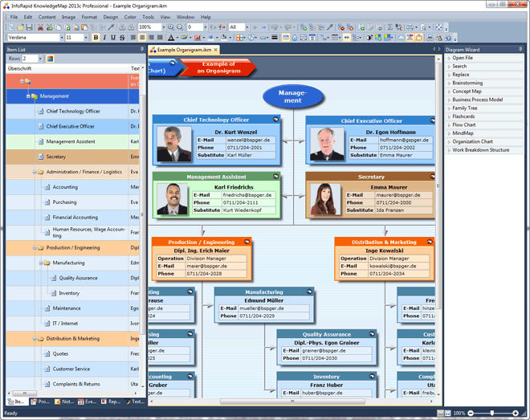Click the diagram horizontal scrollbar
The width and height of the screenshot is (530, 420).
coord(292,402)
